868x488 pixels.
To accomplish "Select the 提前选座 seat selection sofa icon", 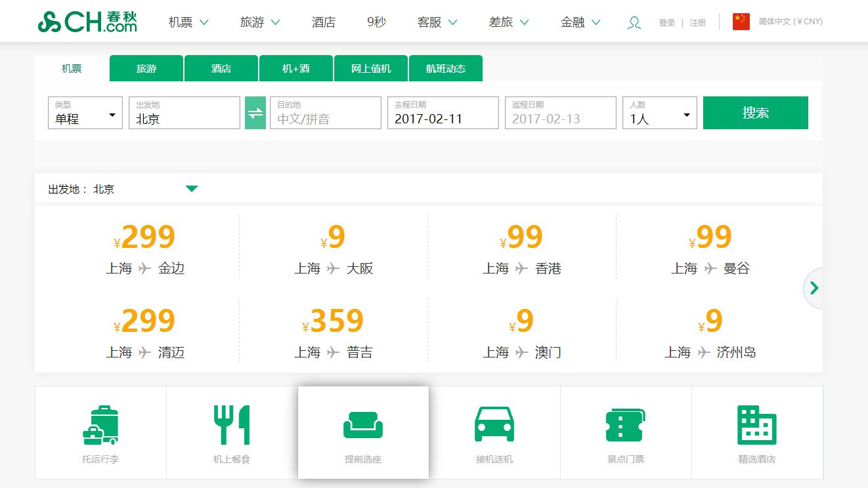I will tap(363, 426).
